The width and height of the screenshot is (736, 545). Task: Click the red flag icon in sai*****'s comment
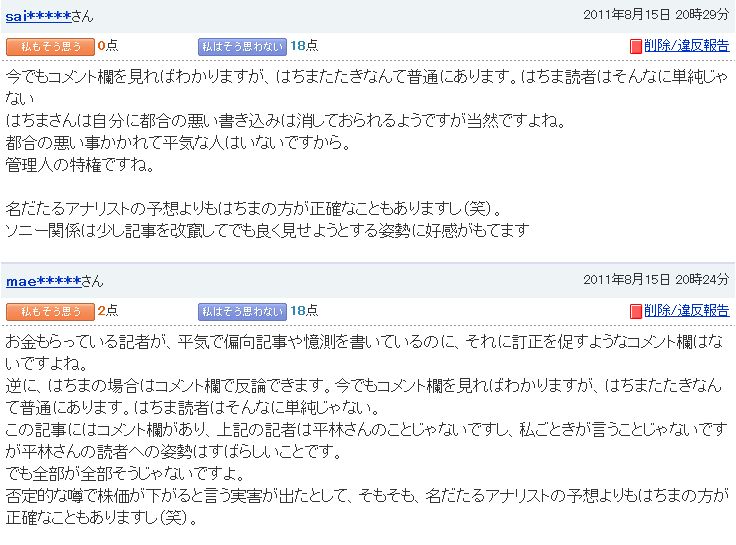tap(636, 46)
